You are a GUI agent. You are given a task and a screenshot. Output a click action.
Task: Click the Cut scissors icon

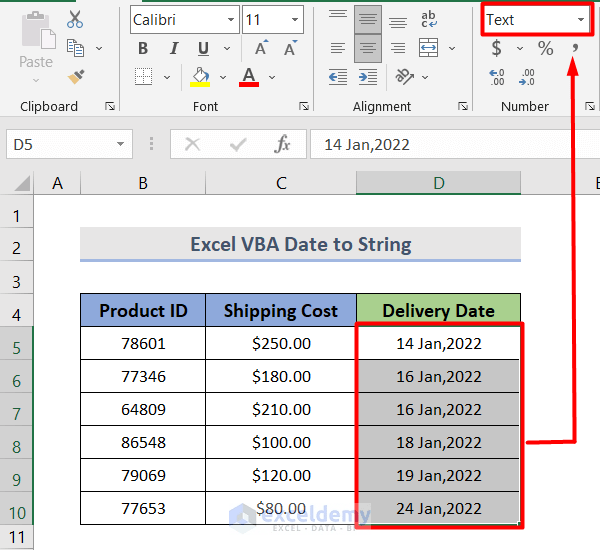pos(75,19)
